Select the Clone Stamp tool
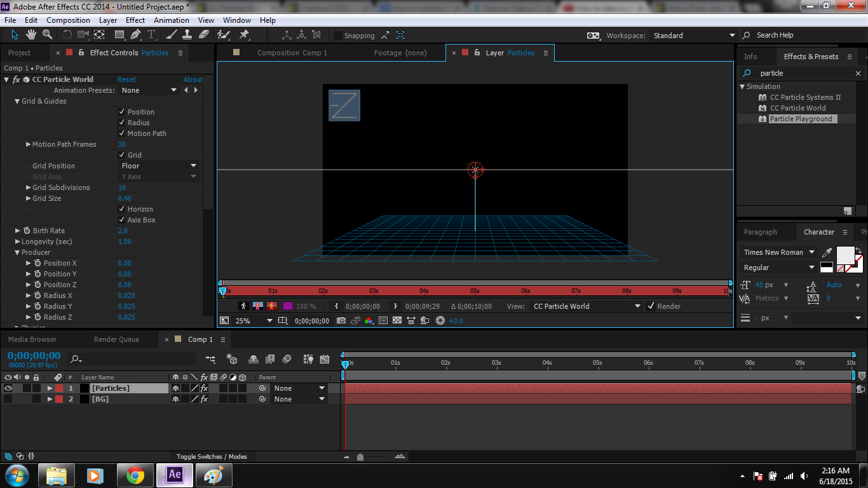 pyautogui.click(x=187, y=34)
